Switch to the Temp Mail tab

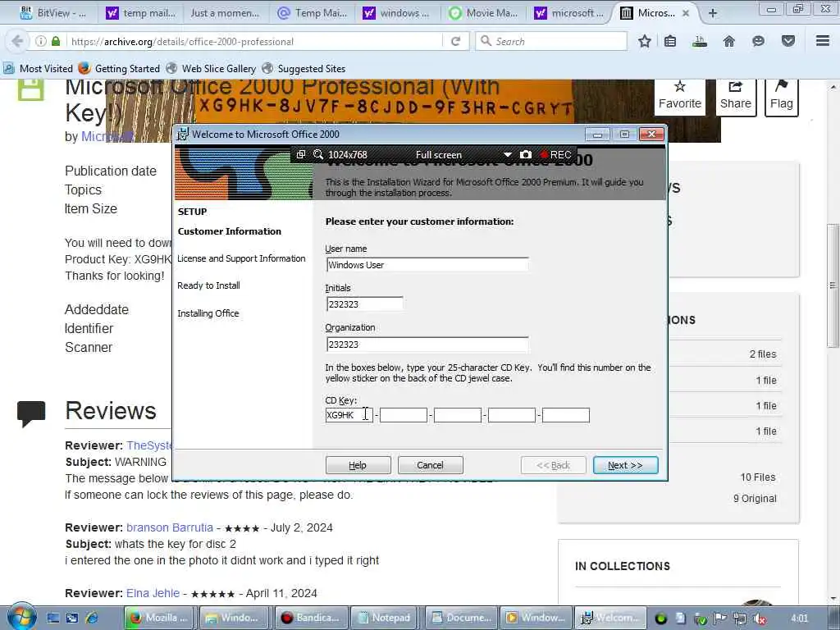pyautogui.click(x=313, y=13)
